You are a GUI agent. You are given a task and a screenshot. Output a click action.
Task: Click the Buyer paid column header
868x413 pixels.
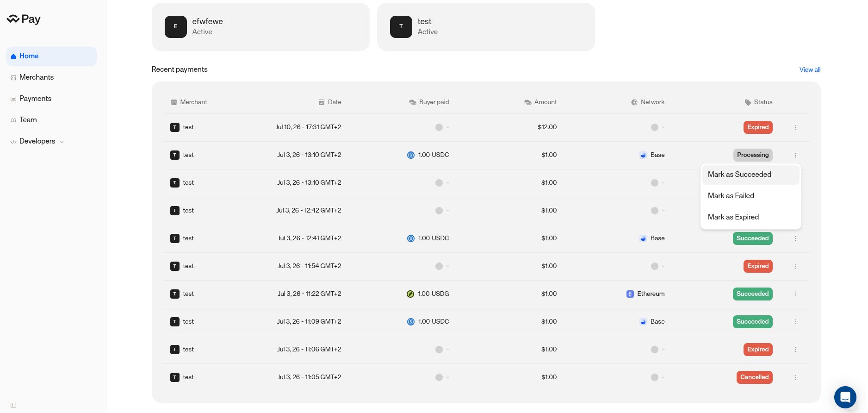click(x=429, y=102)
